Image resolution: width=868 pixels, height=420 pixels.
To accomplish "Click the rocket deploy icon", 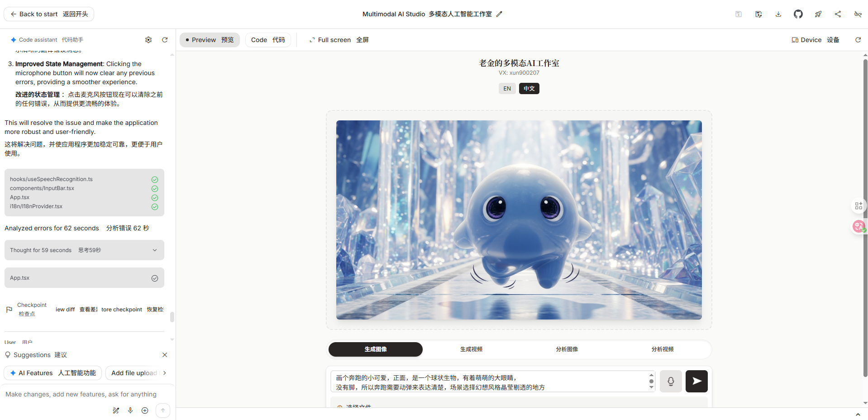I will pos(818,14).
